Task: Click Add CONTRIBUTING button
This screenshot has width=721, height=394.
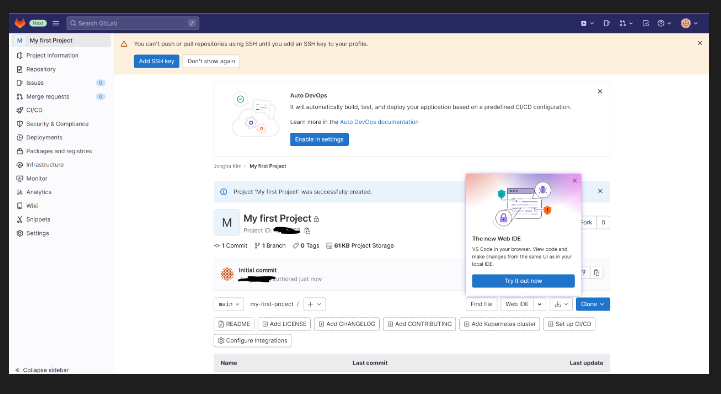Action: point(419,324)
